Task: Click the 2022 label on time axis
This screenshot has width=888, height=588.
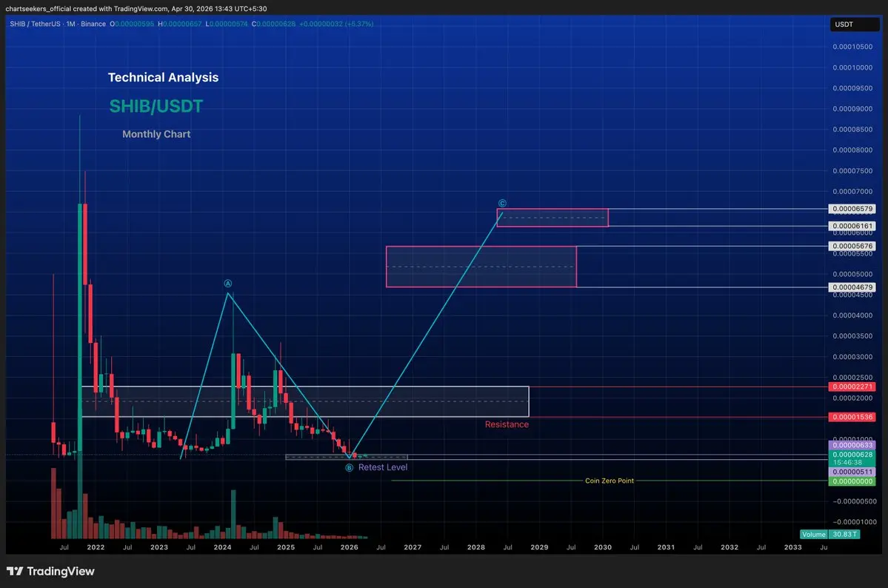Action: [96, 547]
